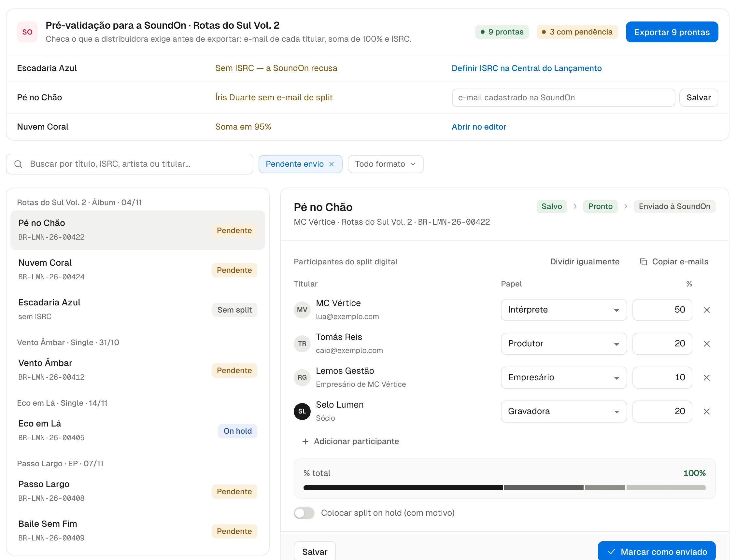Click the SO SoundOn logo badge
Image resolution: width=736 pixels, height=560 pixels.
27,32
